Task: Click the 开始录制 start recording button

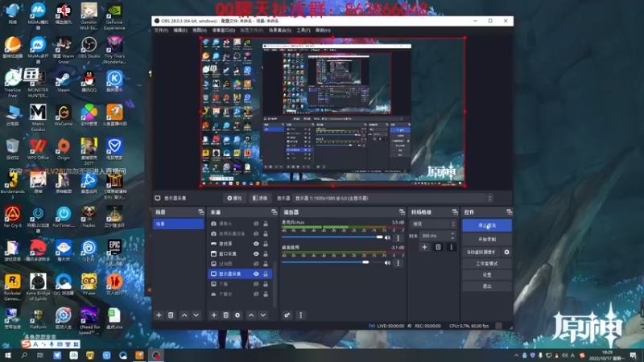Action: 487,239
